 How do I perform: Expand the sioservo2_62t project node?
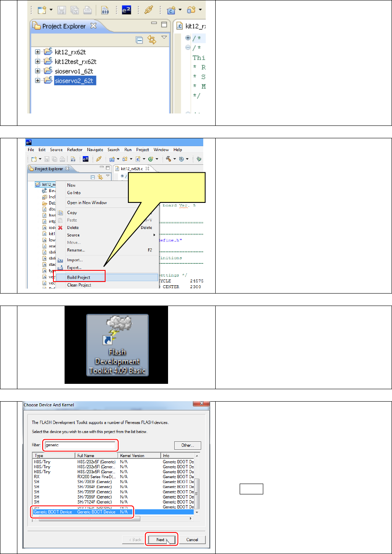click(38, 80)
